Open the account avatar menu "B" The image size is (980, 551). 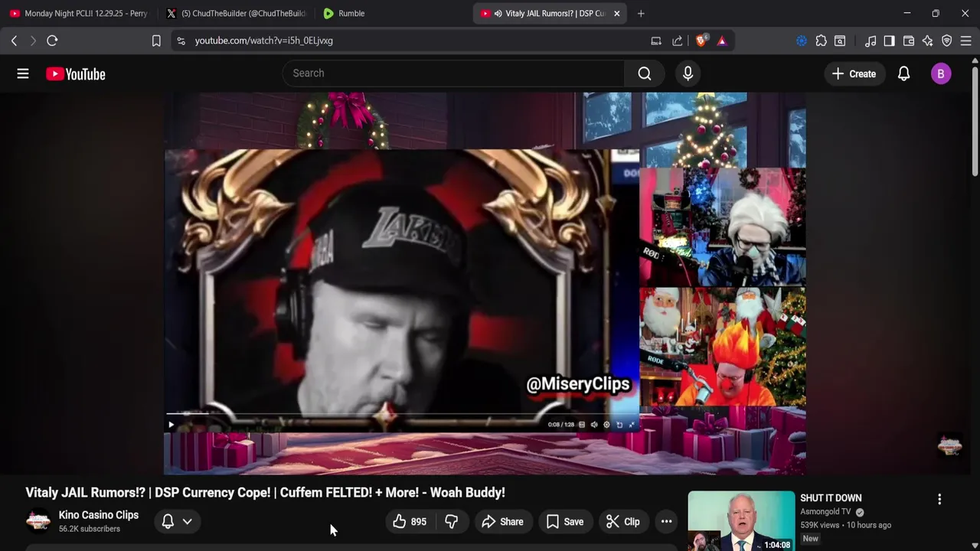[x=941, y=73]
